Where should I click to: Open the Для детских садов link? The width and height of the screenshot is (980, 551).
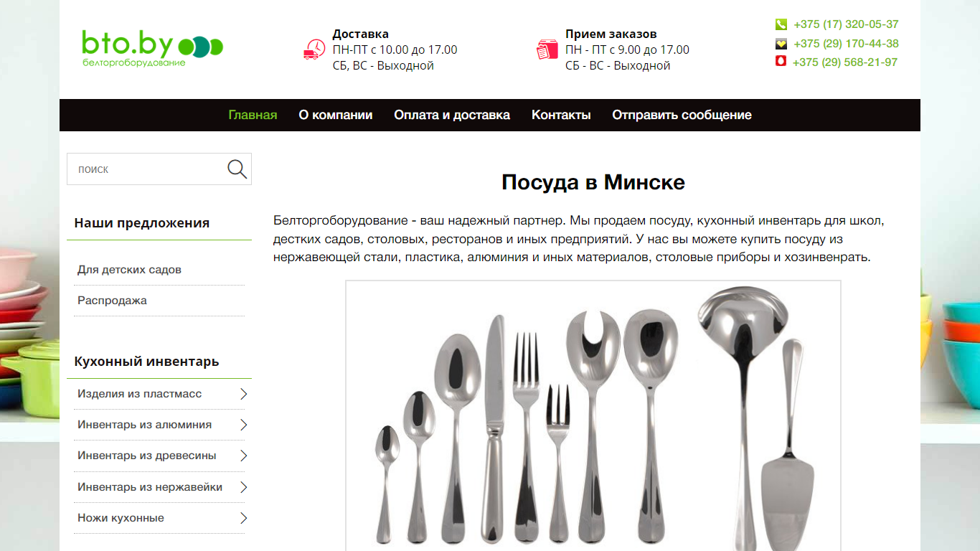click(x=129, y=270)
